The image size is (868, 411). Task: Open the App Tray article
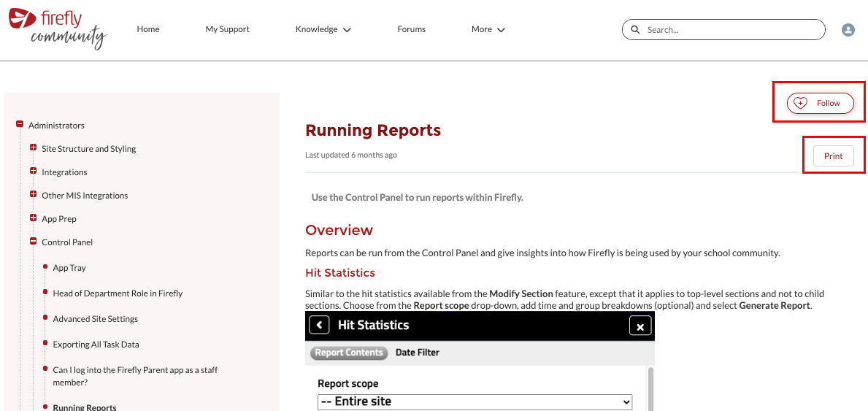[69, 267]
